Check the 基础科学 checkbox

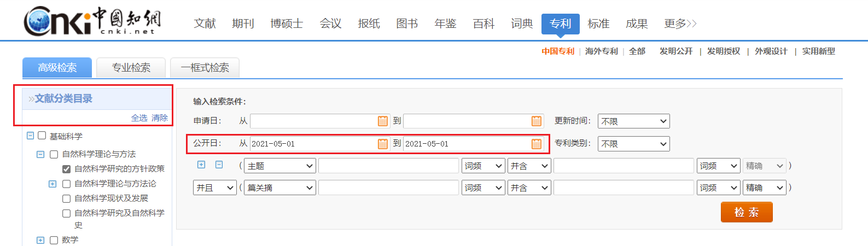click(42, 136)
